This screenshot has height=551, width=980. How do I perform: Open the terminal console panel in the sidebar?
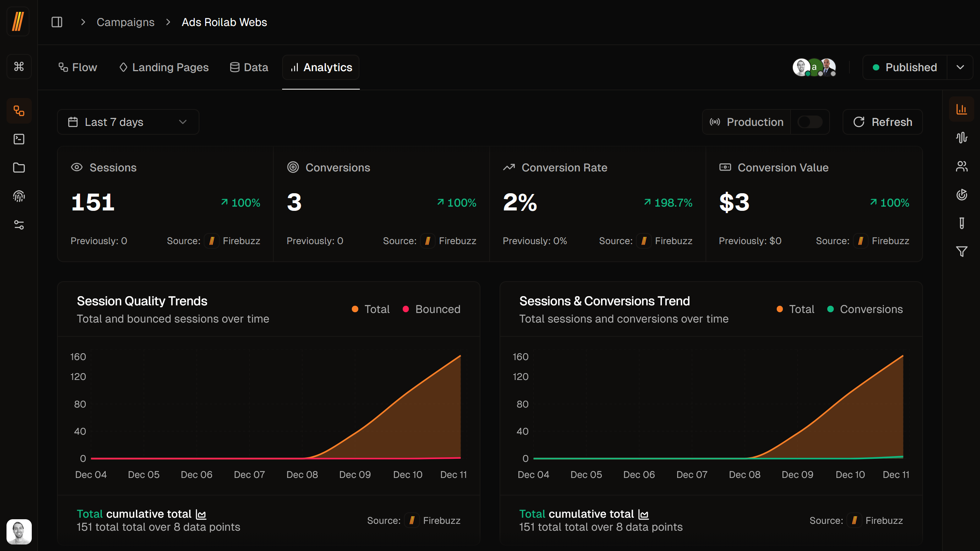pyautogui.click(x=19, y=139)
